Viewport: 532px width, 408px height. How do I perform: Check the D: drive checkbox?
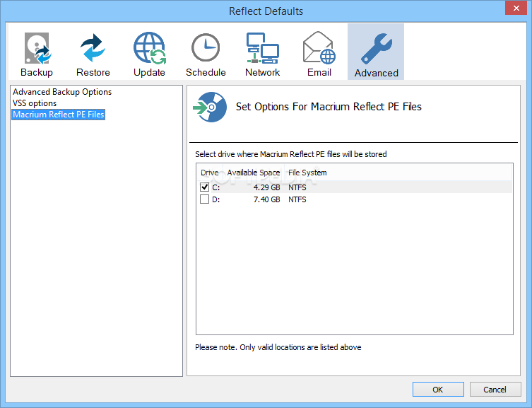coord(204,199)
